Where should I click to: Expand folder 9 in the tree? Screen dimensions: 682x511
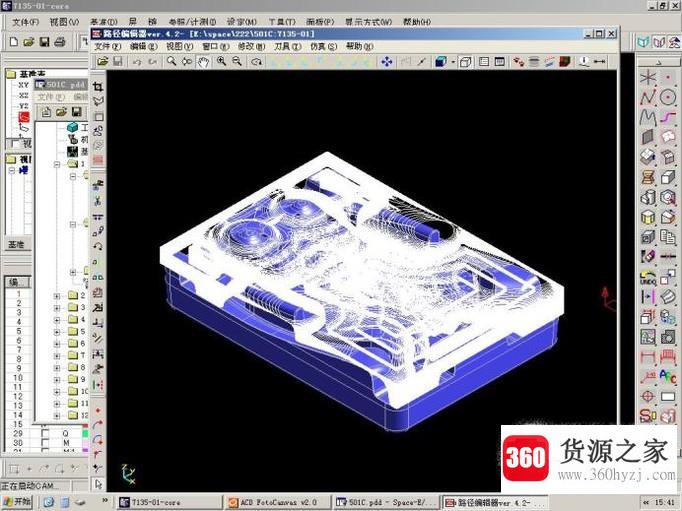click(x=57, y=380)
